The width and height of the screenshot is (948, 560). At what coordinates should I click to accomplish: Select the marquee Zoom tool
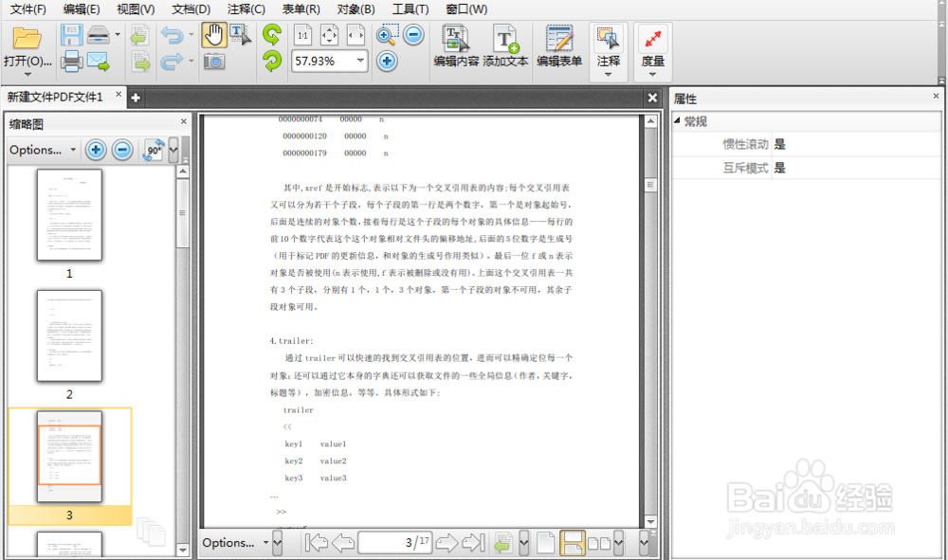click(387, 35)
